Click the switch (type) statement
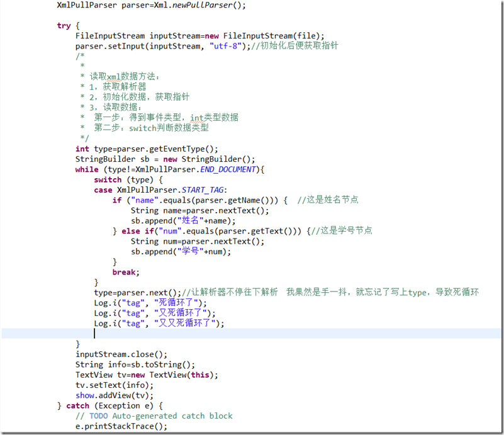Image resolution: width=504 pixels, height=435 pixels. coord(123,179)
